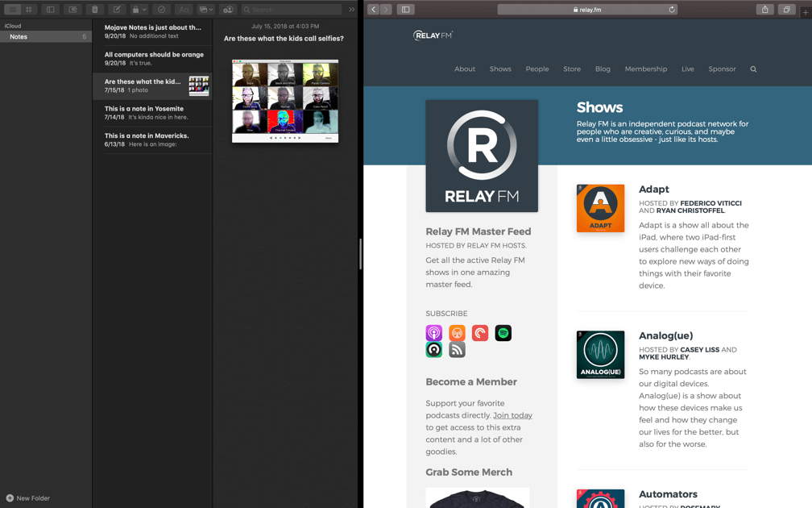Switch Notes to gallery grid view
This screenshot has width=812, height=508.
point(29,10)
